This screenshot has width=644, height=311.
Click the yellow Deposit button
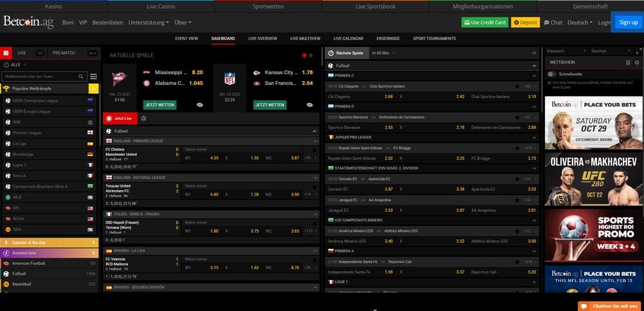526,23
